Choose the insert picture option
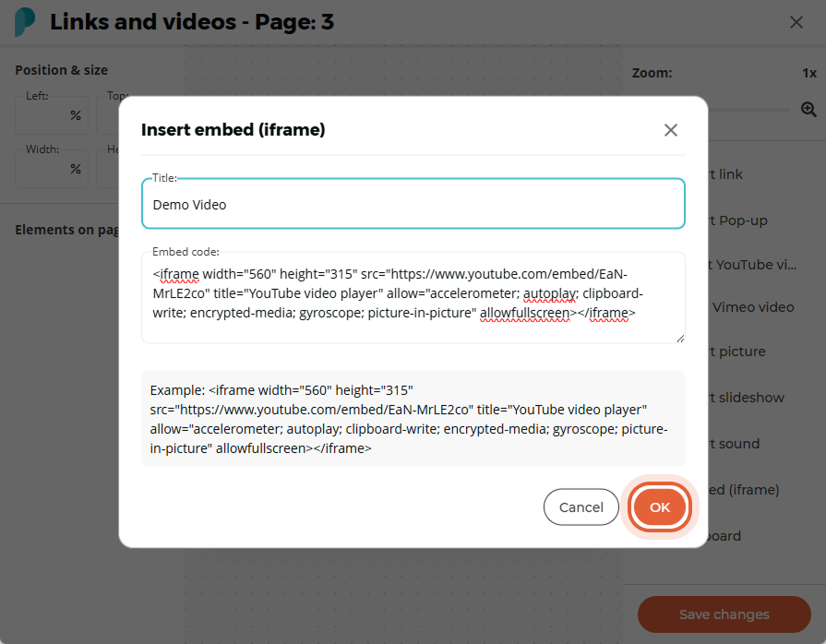Viewport: 826px width, 644px height. coord(737,352)
